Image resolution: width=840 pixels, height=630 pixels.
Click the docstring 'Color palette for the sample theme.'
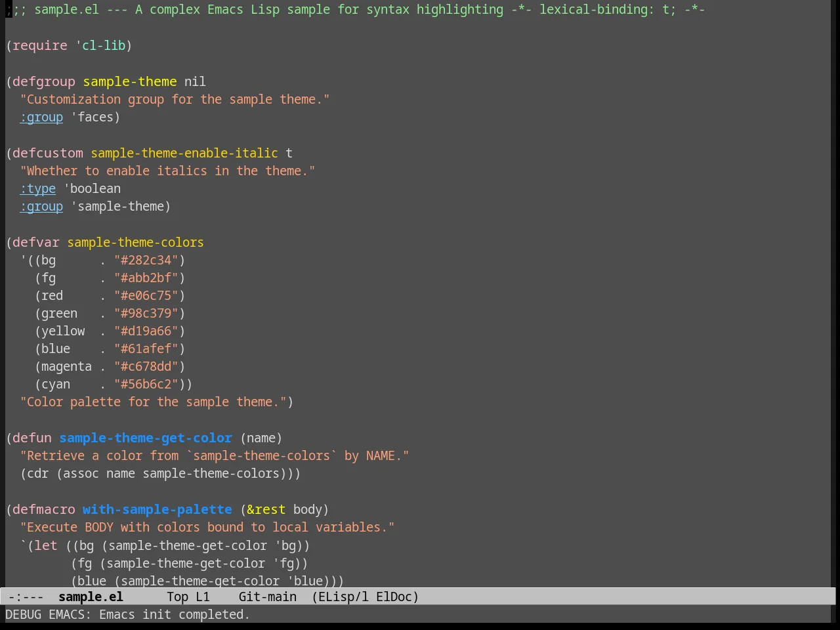click(153, 402)
